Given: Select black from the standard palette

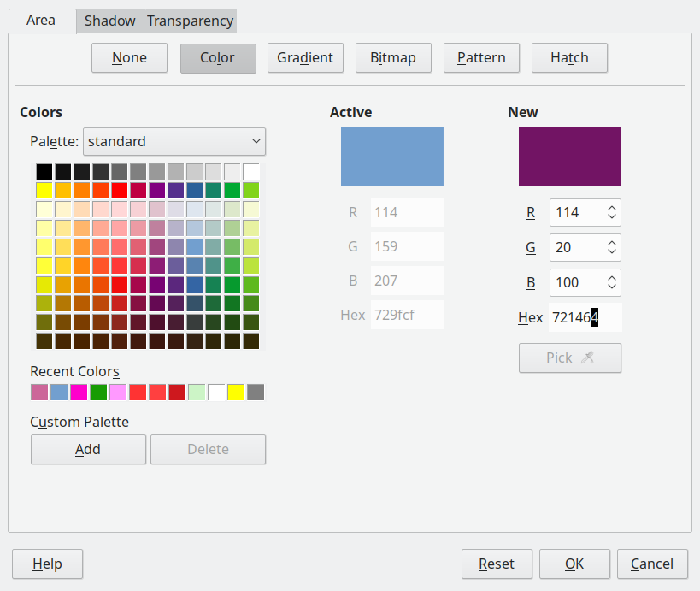Looking at the screenshot, I should coord(44,171).
